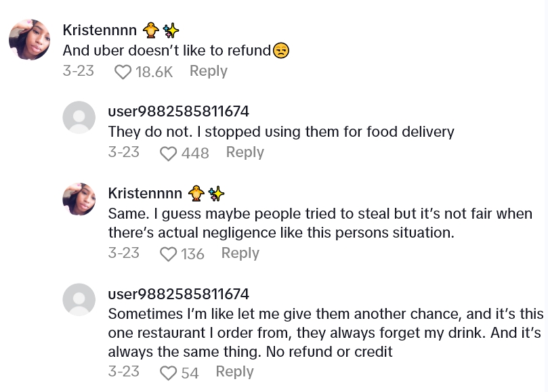548x392 pixels.
Task: Click the 18.6K like count
Action: [x=154, y=72]
